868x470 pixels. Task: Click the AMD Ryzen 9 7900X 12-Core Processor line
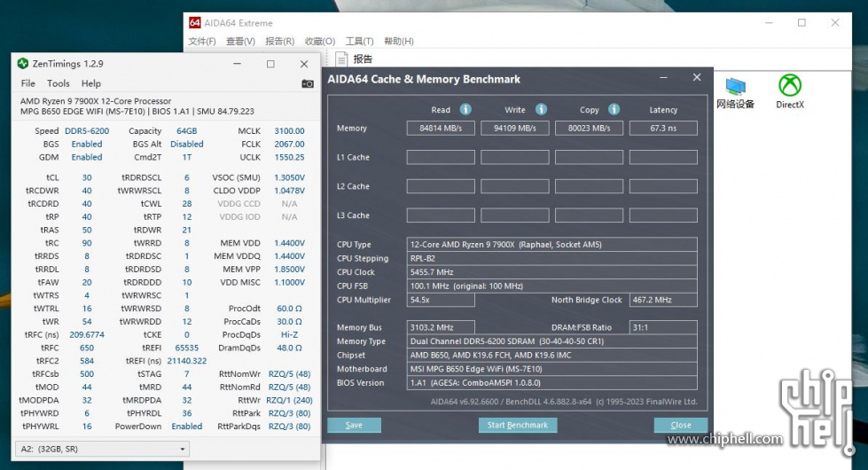(96, 101)
